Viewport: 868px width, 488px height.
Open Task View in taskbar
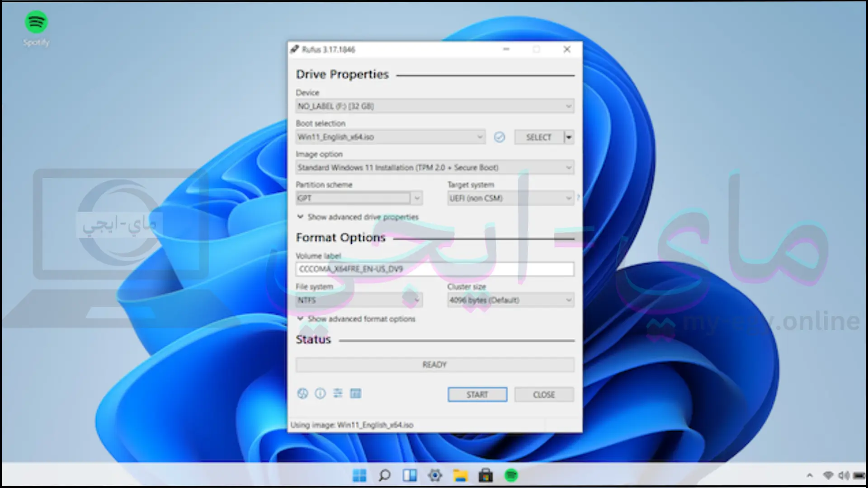[x=410, y=475]
